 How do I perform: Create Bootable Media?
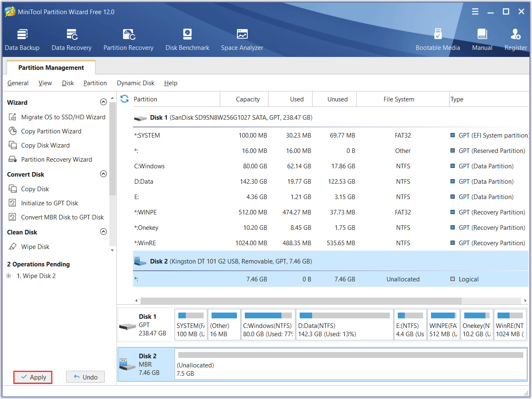click(438, 40)
